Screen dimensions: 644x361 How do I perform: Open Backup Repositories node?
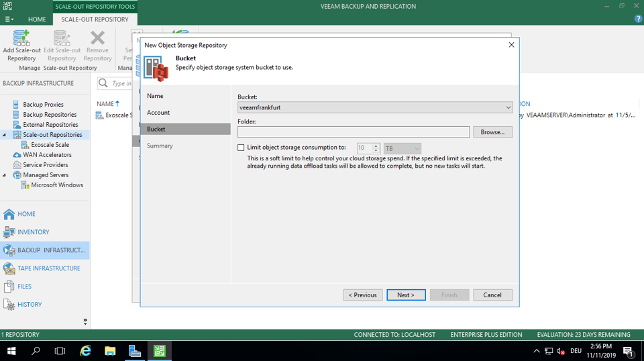[50, 115]
